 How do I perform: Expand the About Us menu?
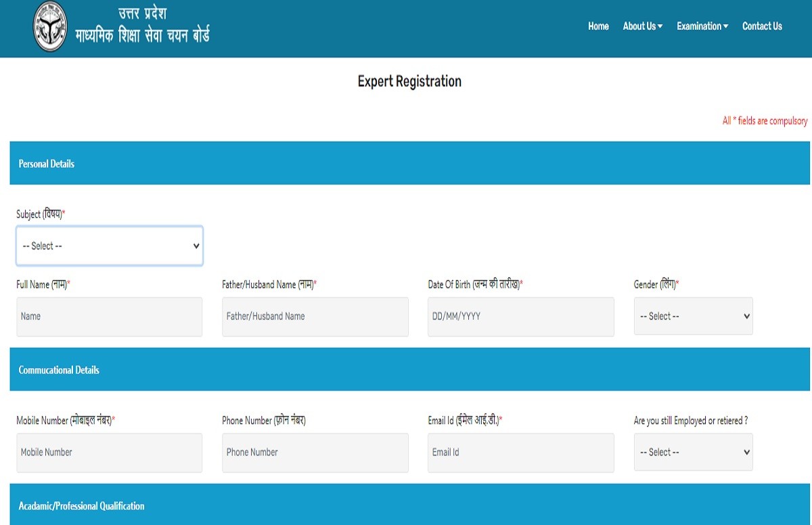(642, 26)
